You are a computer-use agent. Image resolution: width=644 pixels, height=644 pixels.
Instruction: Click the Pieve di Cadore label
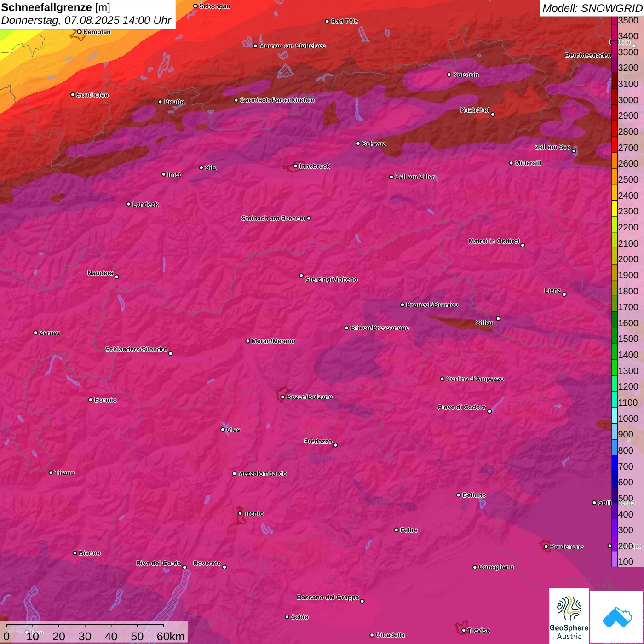[x=462, y=407]
